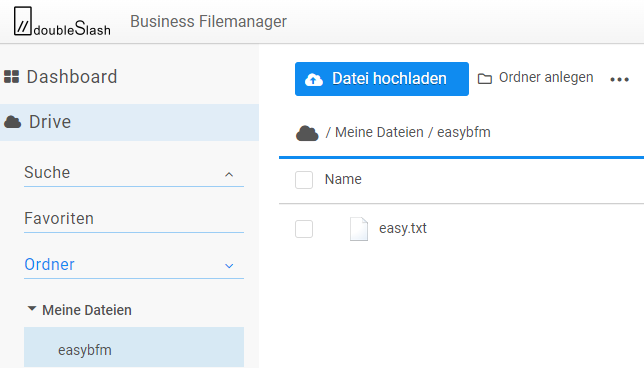Click the Suche section label

pos(47,172)
